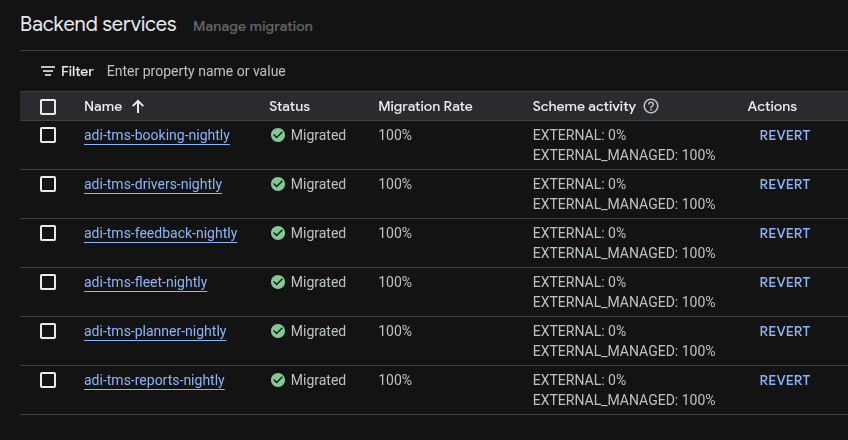This screenshot has height=440, width=848.
Task: Focus the filter property name input
Action: click(x=196, y=71)
